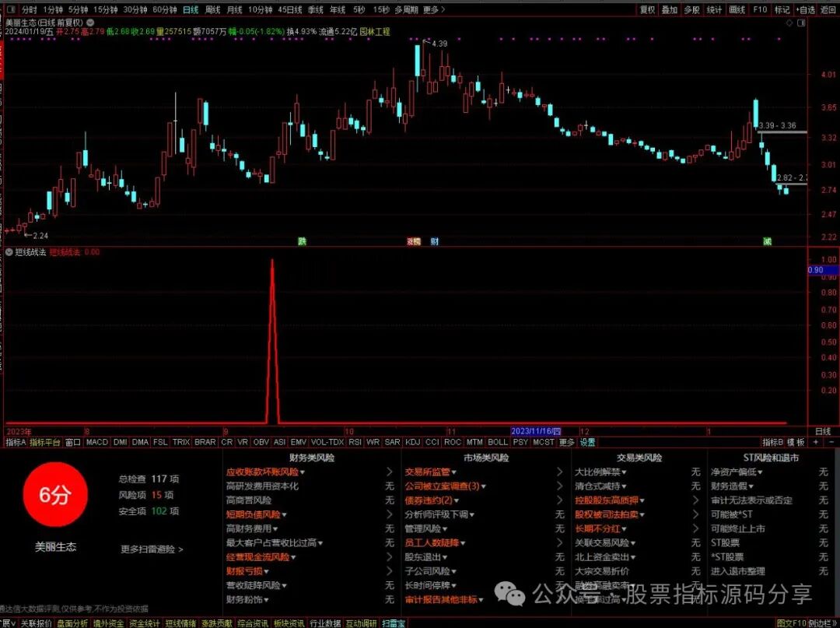Click the 标记 mark button
Image resolution: width=840 pixels, height=628 pixels.
point(782,9)
